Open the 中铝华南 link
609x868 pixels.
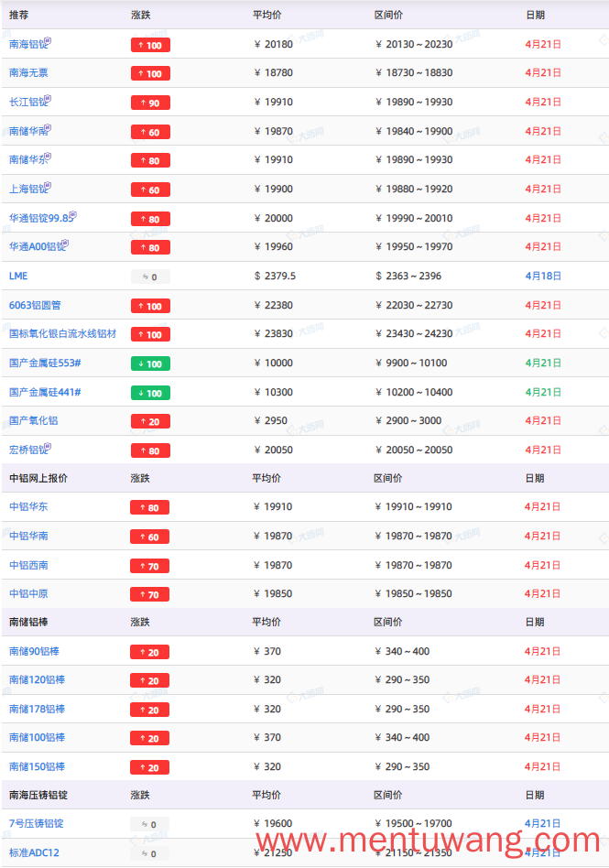pos(28,536)
